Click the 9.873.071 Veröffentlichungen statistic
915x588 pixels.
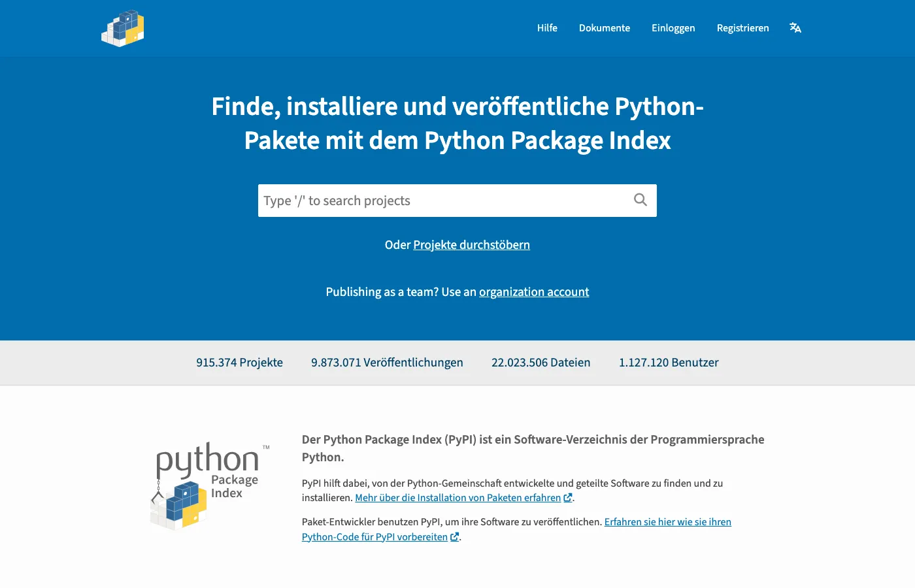(x=387, y=363)
